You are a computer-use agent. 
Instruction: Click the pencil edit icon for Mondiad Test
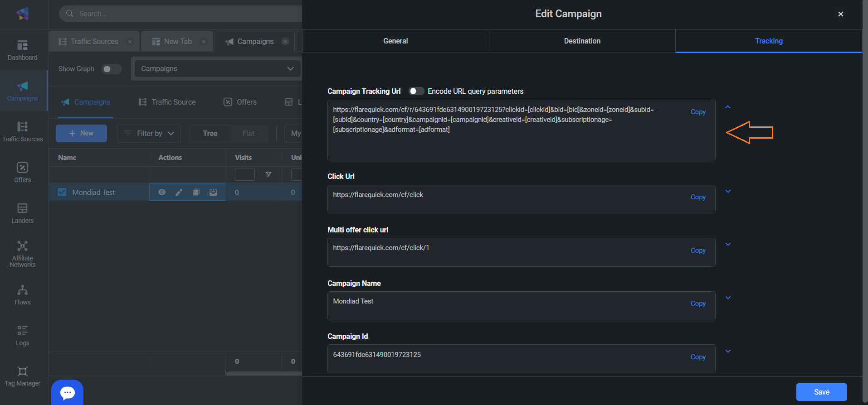pyautogui.click(x=179, y=193)
